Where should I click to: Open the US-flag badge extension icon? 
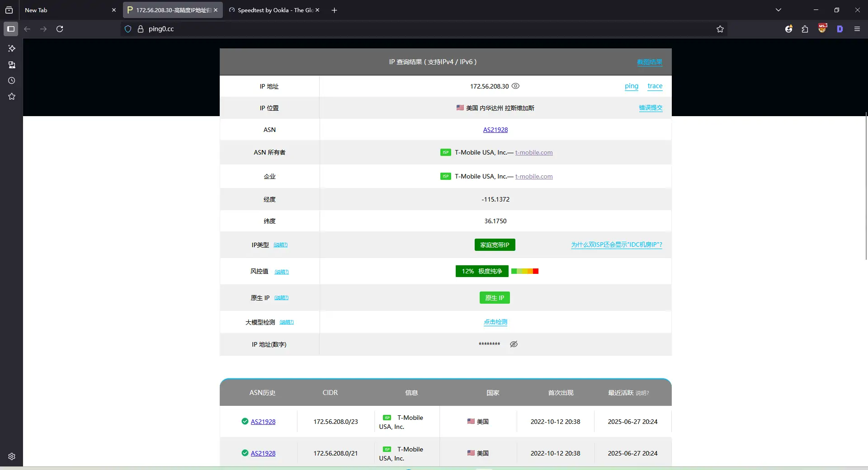[x=823, y=28]
